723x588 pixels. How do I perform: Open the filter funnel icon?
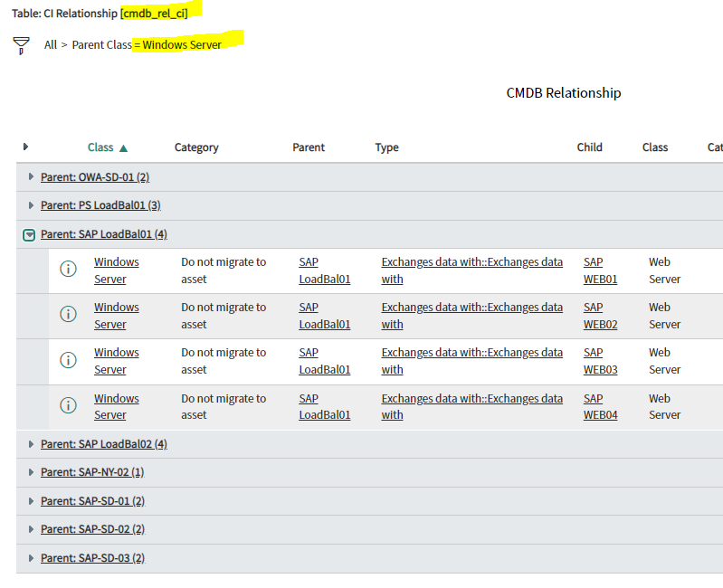click(x=21, y=45)
